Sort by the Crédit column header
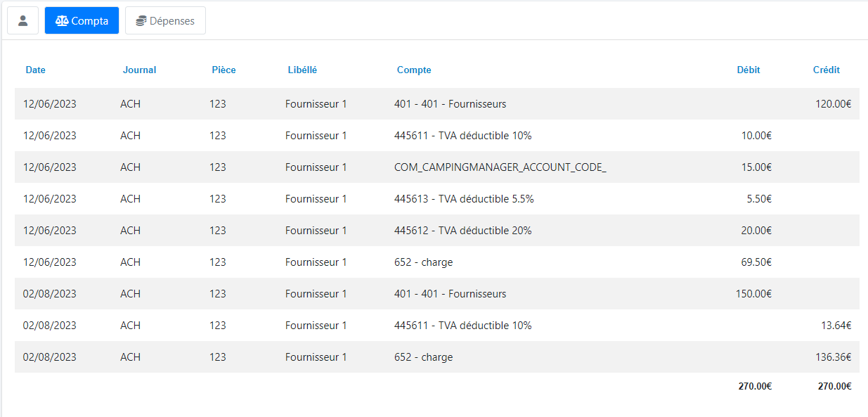Screen dimensions: 868x417 [x=826, y=70]
